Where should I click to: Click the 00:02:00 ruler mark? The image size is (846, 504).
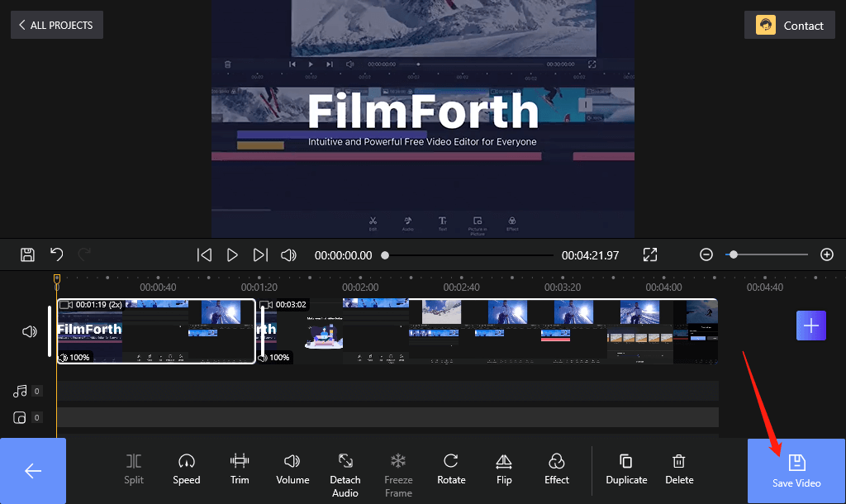[360, 288]
